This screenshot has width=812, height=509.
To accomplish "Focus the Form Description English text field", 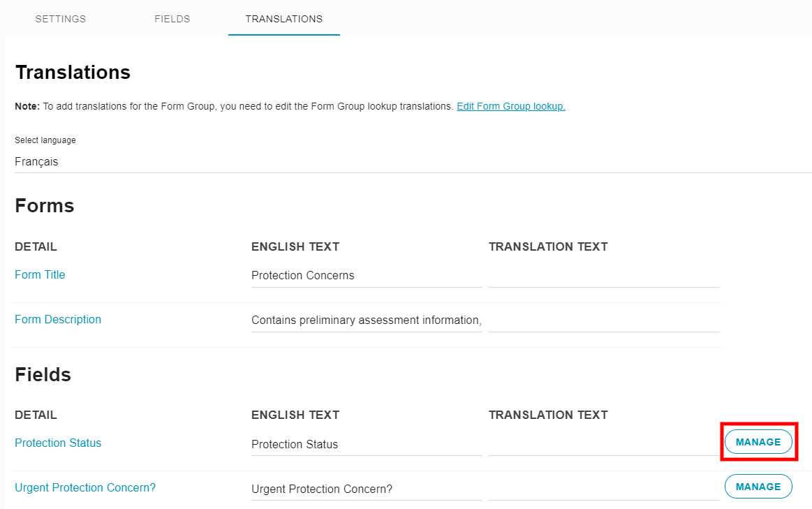I will coord(367,320).
